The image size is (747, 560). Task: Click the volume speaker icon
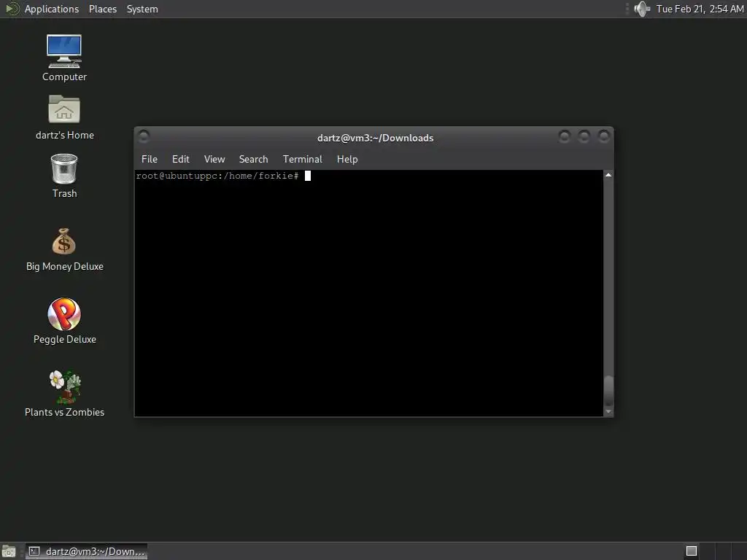pos(642,9)
